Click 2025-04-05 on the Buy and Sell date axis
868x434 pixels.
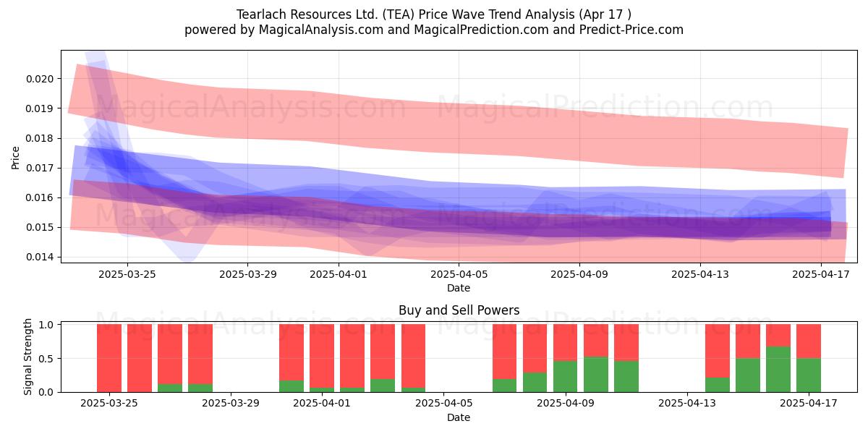click(443, 404)
